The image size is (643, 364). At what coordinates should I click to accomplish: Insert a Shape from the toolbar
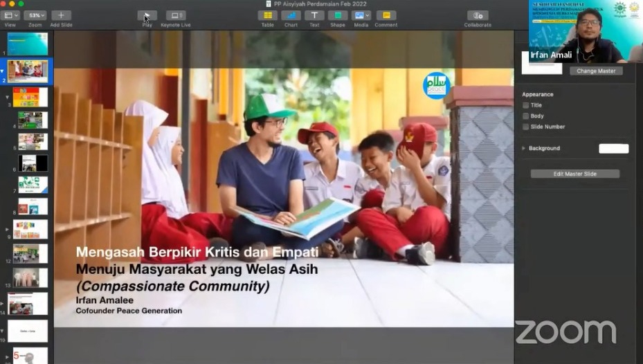coord(338,15)
